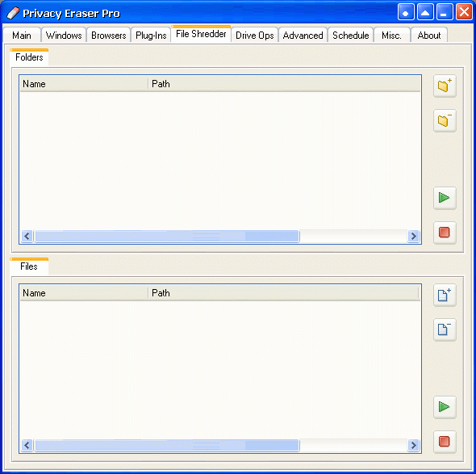Select the Plug-Ins tab
The height and width of the screenshot is (474, 476).
[151, 36]
